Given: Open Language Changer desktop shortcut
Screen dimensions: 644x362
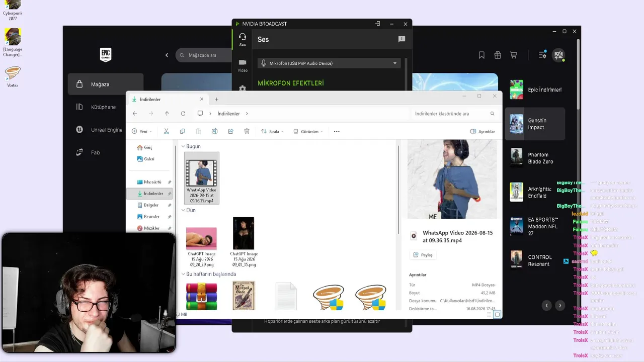Looking at the screenshot, I should [x=13, y=43].
